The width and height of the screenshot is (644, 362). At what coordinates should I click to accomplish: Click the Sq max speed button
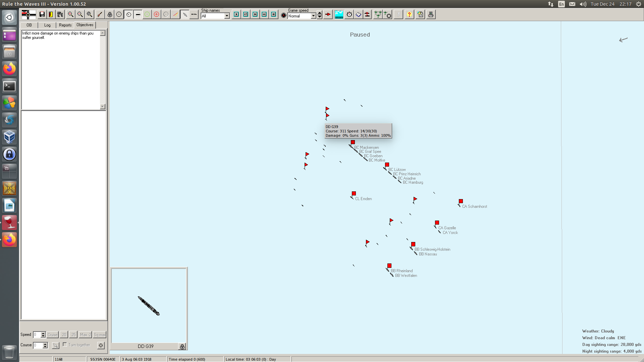[100, 335]
